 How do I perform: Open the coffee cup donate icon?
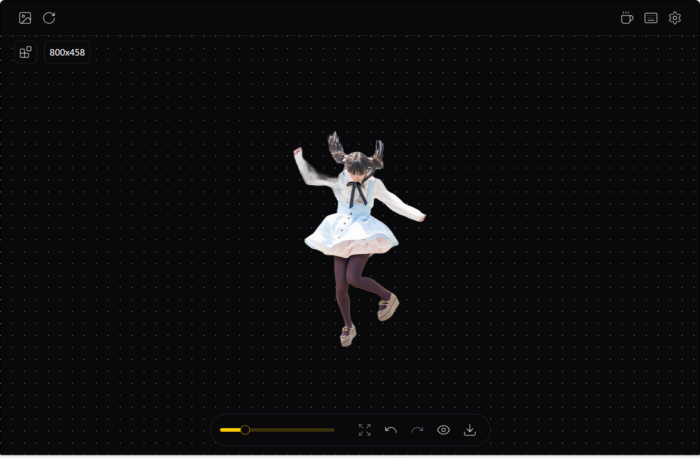(627, 18)
